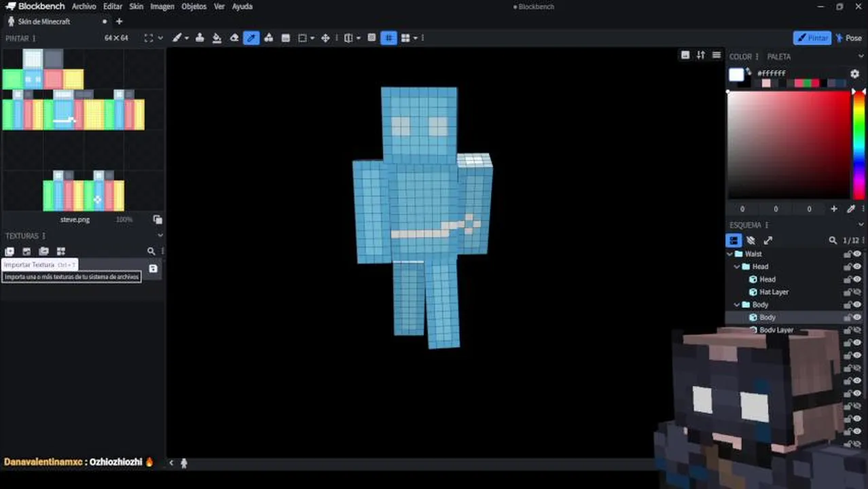Select the Paint Brush tool
The width and height of the screenshot is (868, 489).
tap(177, 38)
